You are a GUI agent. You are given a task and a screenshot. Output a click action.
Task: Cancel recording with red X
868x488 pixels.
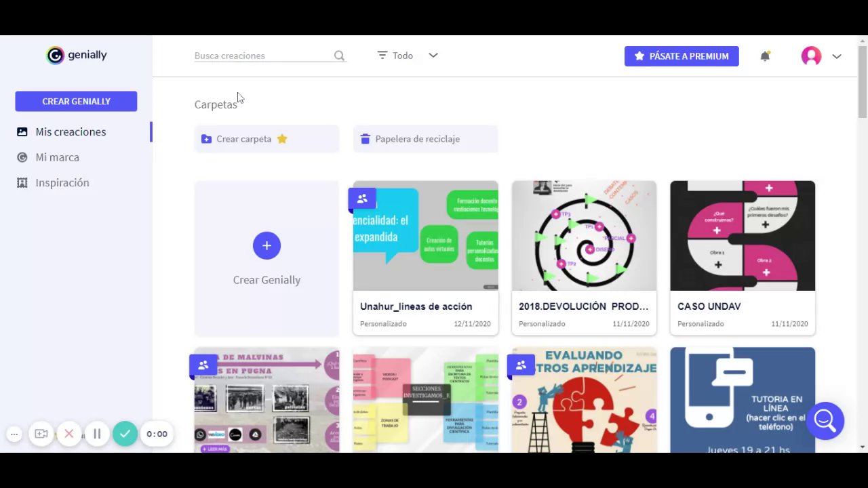click(x=68, y=434)
